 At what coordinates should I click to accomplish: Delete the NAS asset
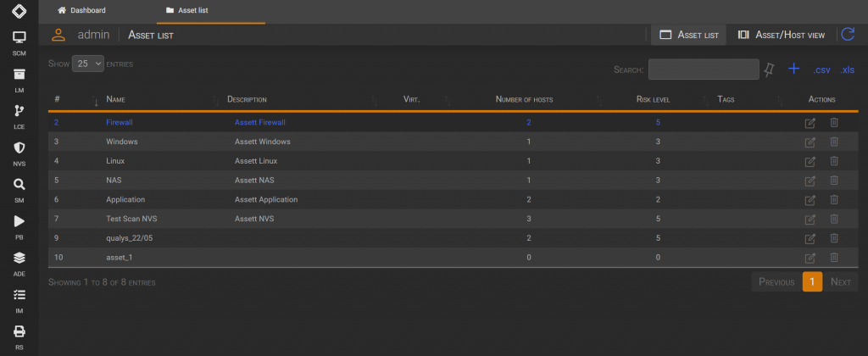coord(834,181)
